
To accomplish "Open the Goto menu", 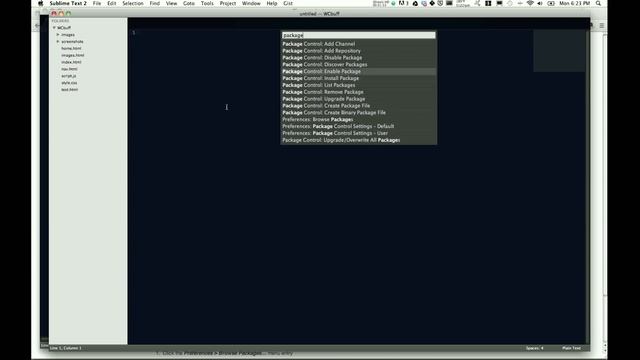I will pyautogui.click(x=189, y=3).
